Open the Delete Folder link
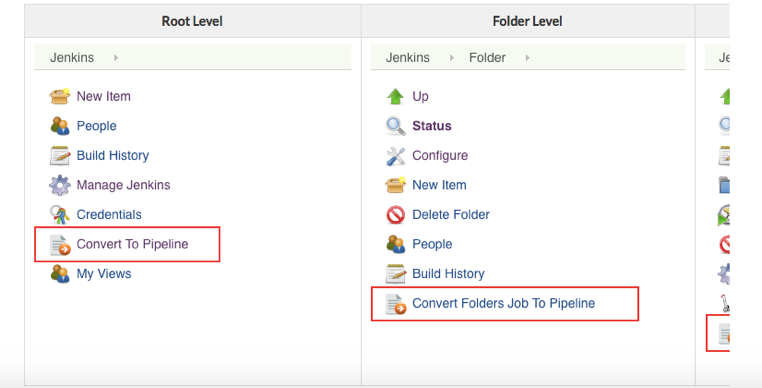 click(450, 215)
